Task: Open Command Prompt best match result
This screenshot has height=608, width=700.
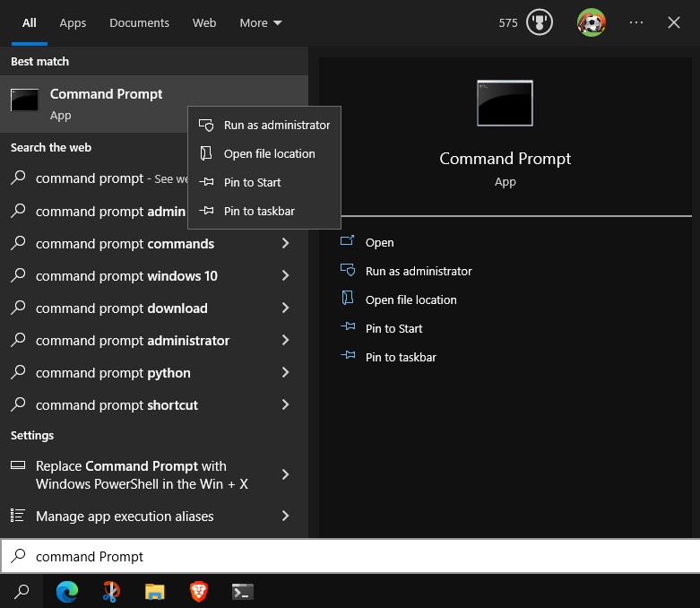Action: tap(154, 104)
